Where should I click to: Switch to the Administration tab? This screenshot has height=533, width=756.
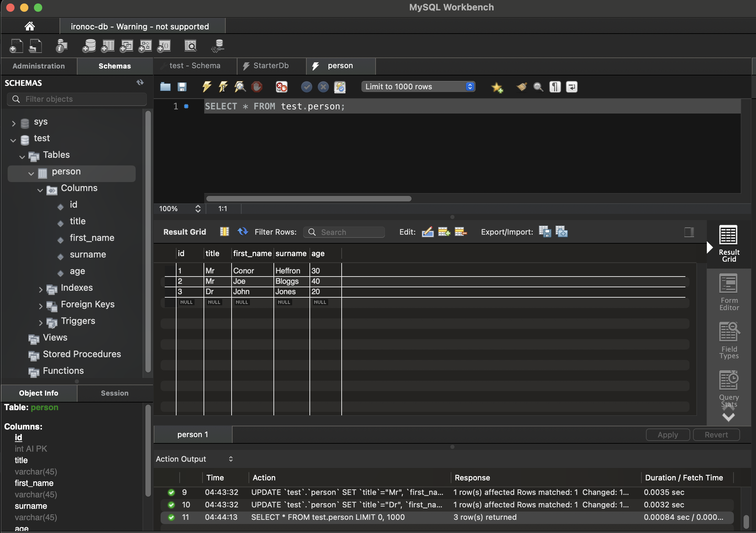click(x=39, y=66)
